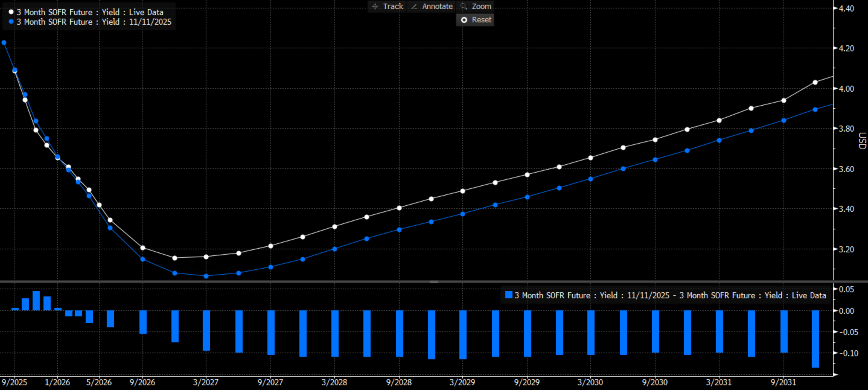Click the lowest blue point at 3/2027
868x390 pixels.
(x=206, y=276)
